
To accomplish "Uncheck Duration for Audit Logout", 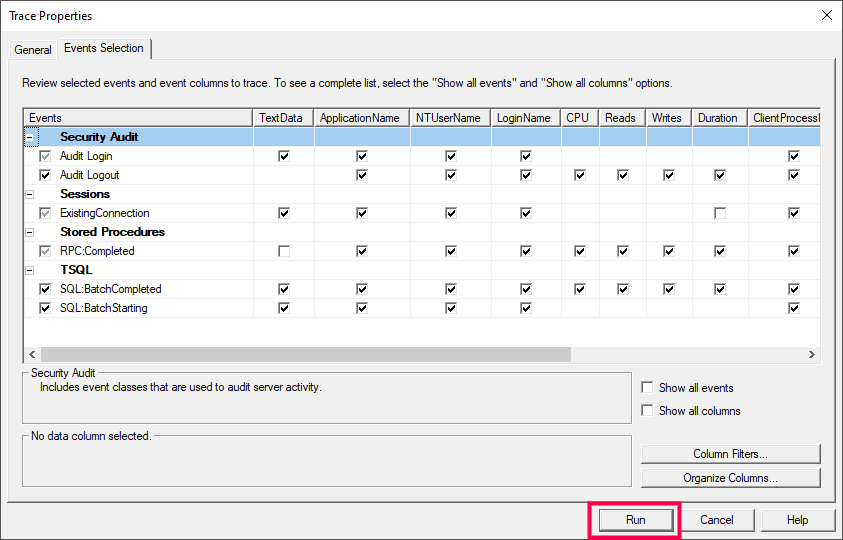I will [720, 175].
